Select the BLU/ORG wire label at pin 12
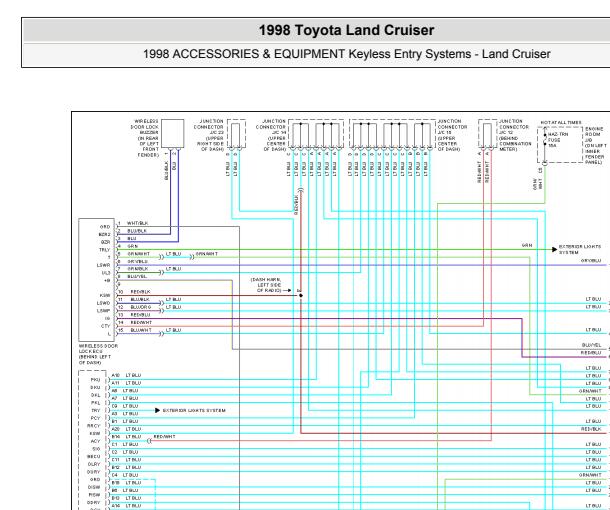The image size is (610, 510). (140, 307)
